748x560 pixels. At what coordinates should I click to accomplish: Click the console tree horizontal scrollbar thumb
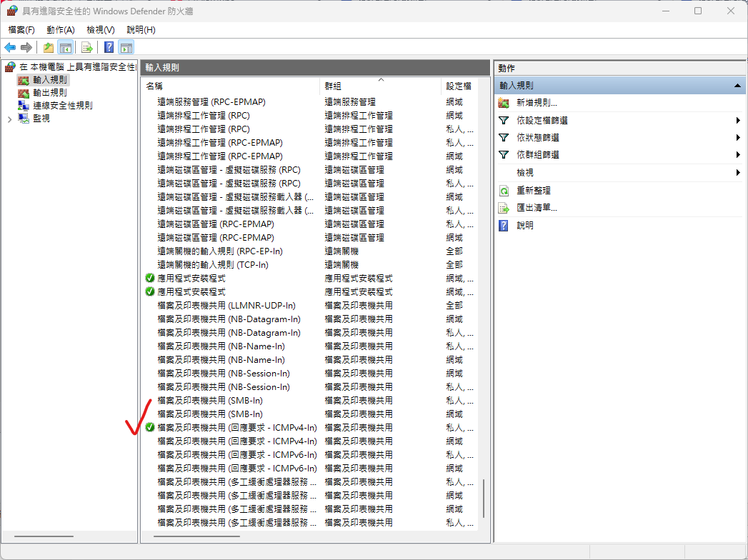pos(44,536)
